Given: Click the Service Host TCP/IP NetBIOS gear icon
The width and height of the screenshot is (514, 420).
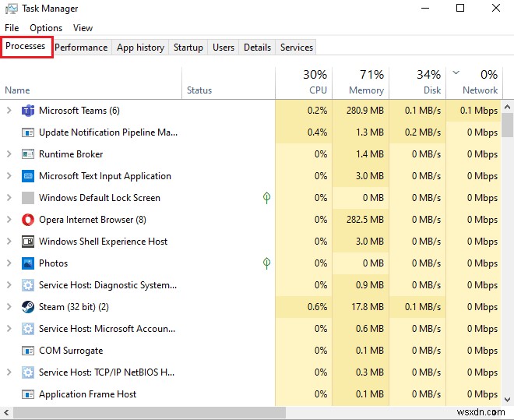Looking at the screenshot, I should 28,372.
